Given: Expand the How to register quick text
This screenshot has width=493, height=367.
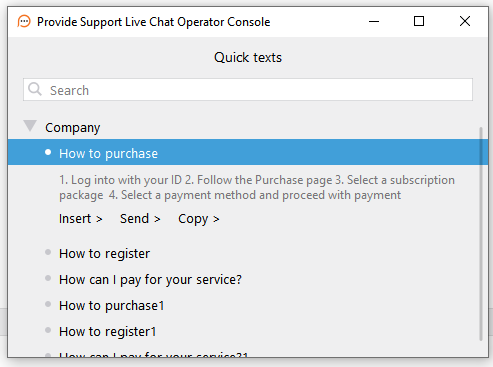Looking at the screenshot, I should coord(104,254).
